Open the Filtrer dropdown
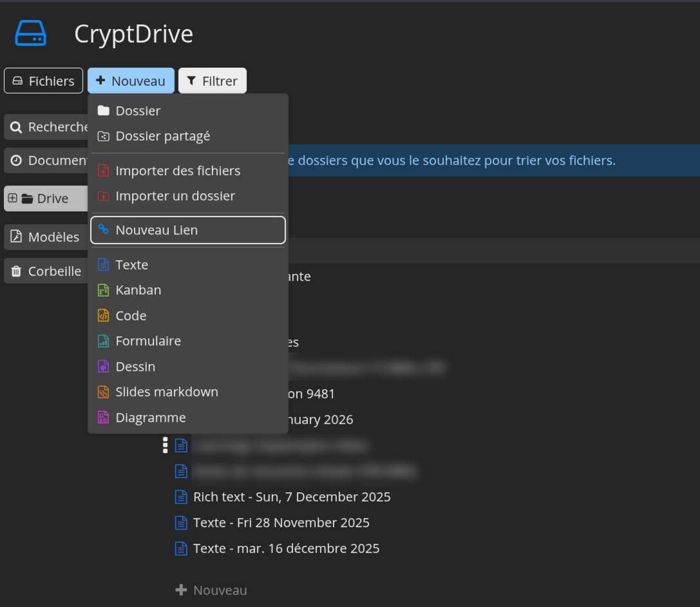This screenshot has height=607, width=700. [x=212, y=81]
